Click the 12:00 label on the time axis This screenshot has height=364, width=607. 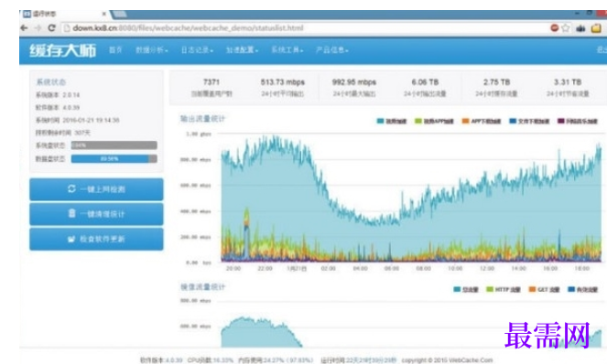pyautogui.click(x=487, y=269)
